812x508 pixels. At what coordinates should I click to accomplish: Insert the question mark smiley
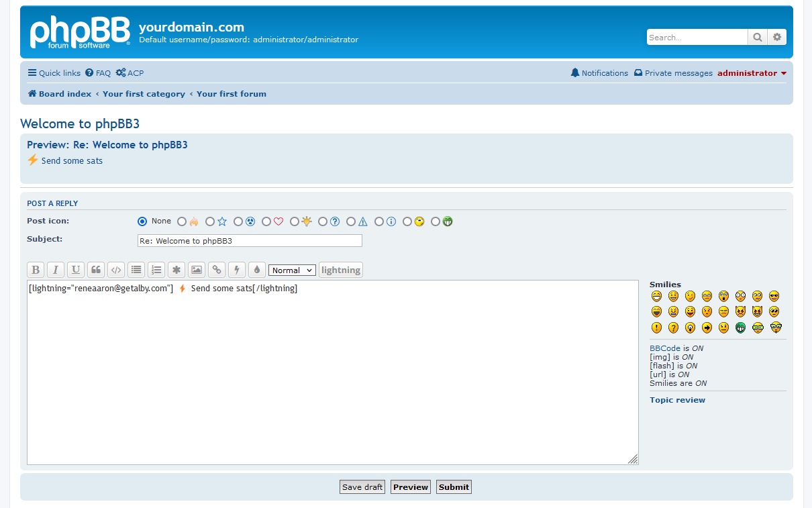(x=673, y=327)
